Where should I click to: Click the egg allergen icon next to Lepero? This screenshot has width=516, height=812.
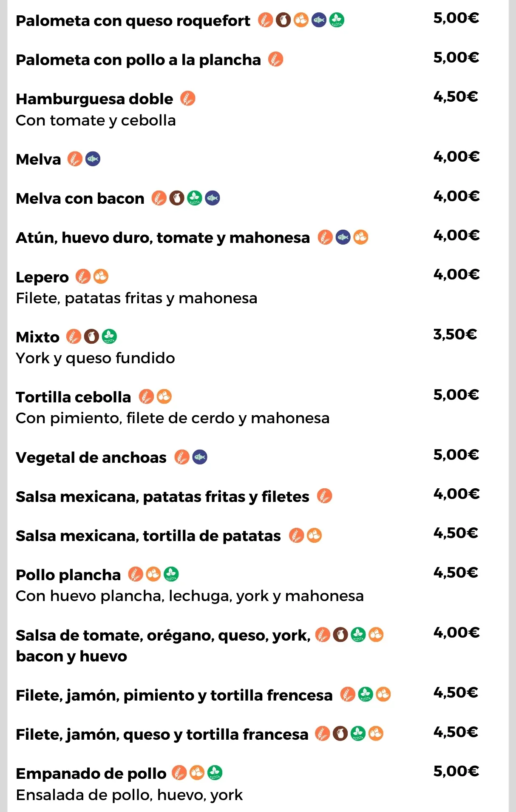(x=101, y=276)
